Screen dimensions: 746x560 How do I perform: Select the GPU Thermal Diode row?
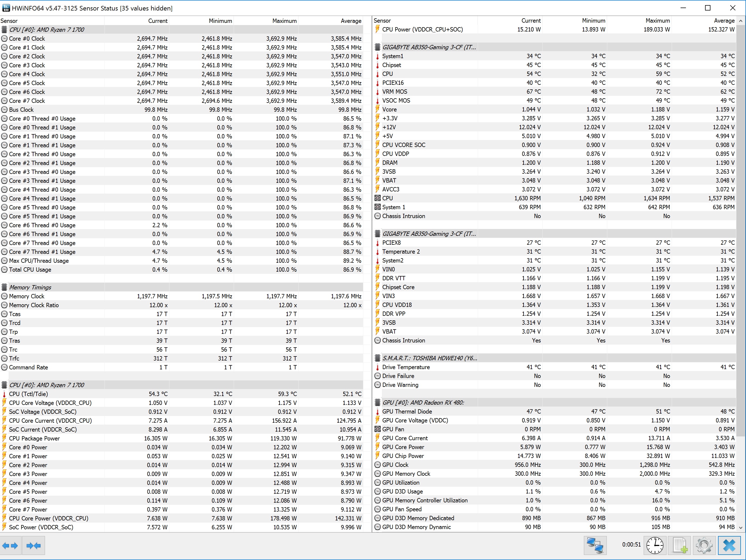coord(407,411)
